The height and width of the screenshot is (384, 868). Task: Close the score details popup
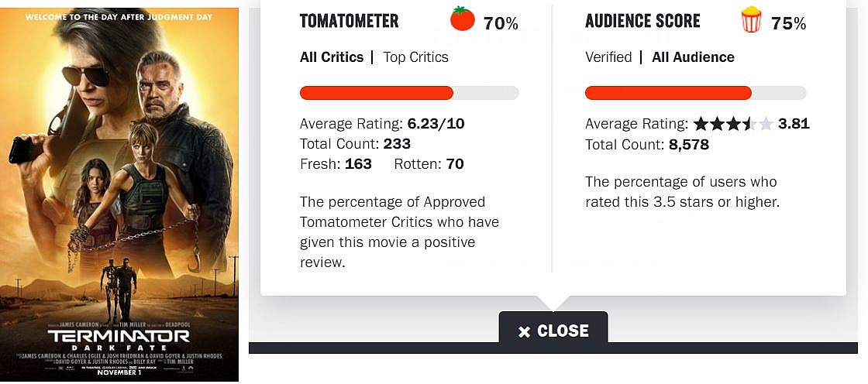(x=553, y=331)
